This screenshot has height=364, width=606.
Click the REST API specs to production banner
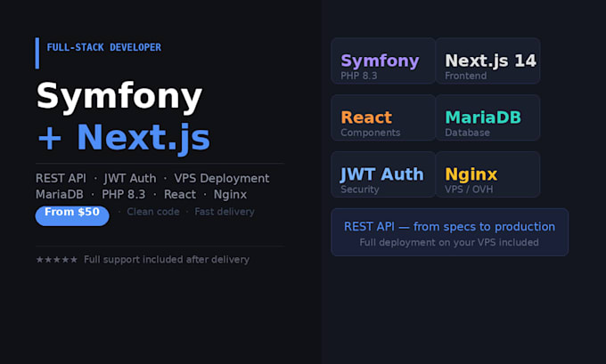coord(450,232)
